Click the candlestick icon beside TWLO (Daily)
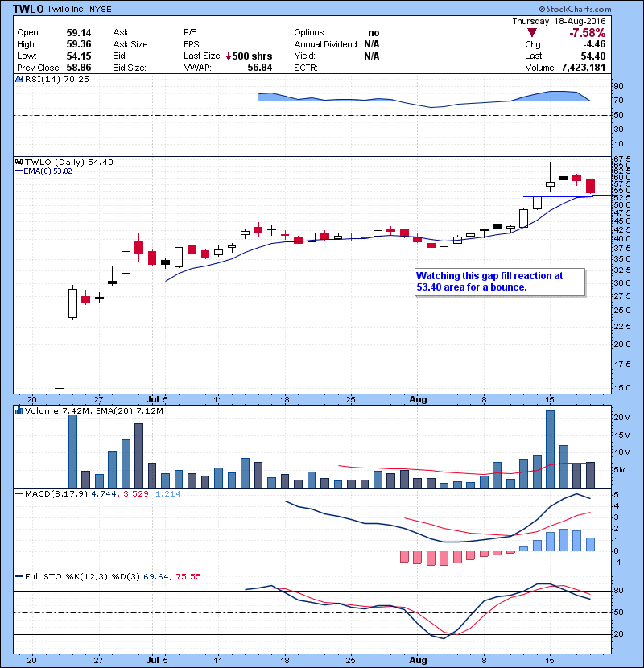This screenshot has width=644, height=668. click(19, 162)
